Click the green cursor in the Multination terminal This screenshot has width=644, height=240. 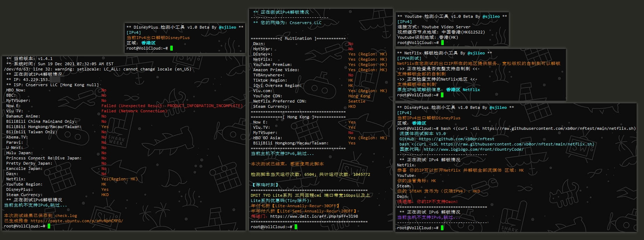[296, 227]
